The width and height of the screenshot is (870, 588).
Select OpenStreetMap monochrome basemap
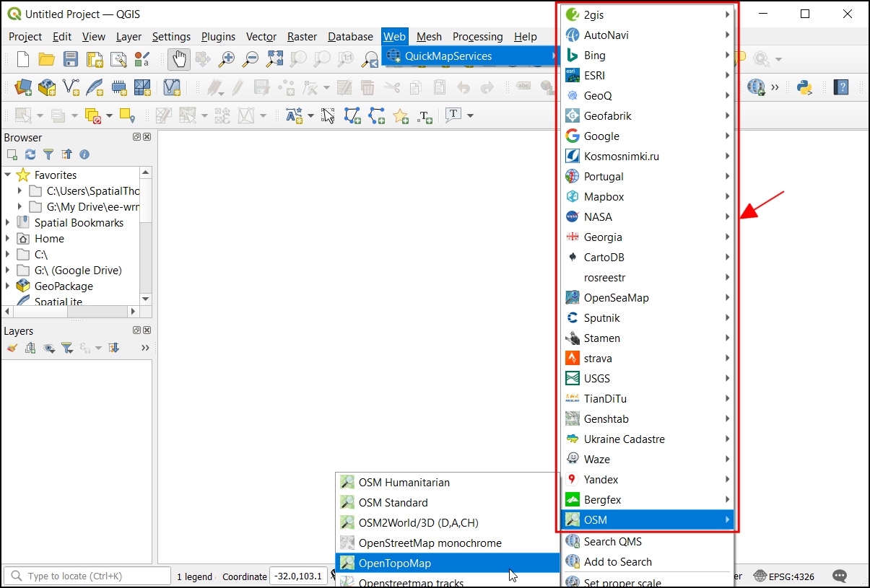click(448, 543)
